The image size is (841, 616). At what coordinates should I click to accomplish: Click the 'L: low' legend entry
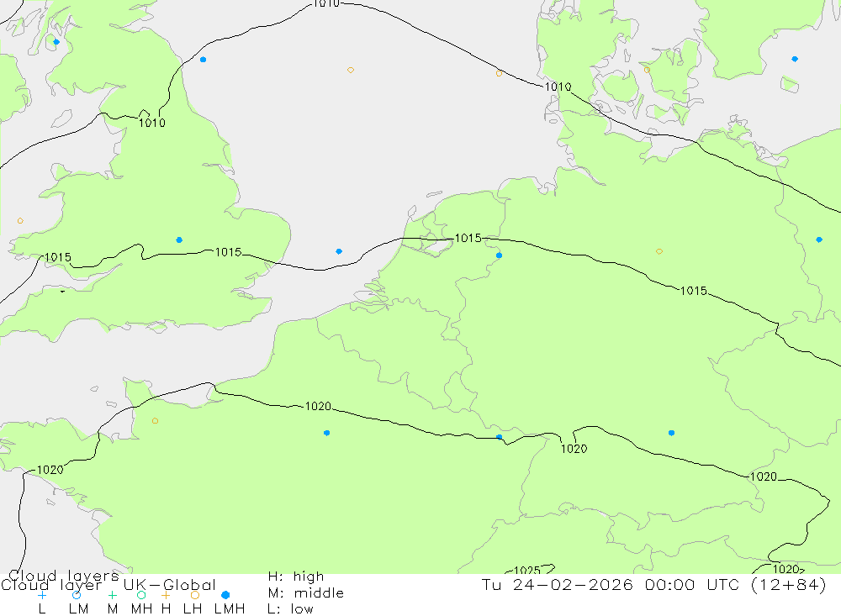(290, 609)
